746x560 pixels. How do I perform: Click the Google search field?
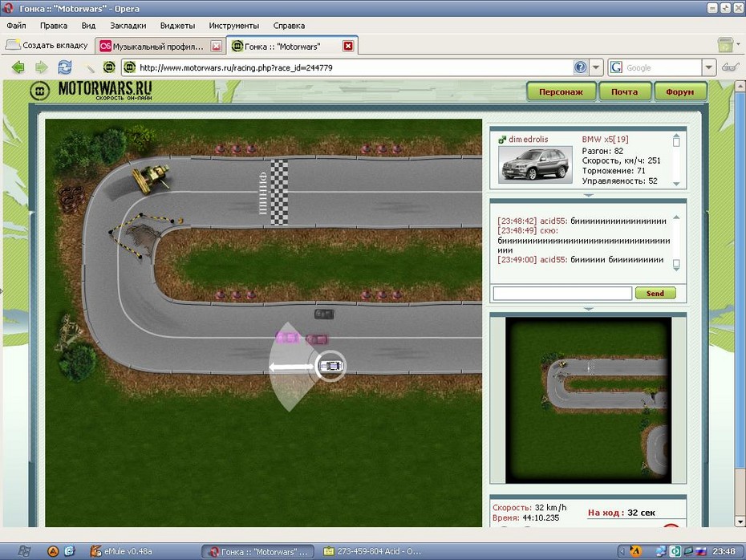pos(662,67)
